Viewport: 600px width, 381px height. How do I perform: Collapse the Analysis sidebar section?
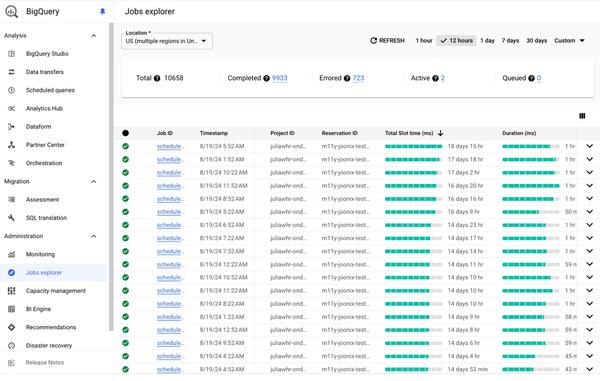click(93, 36)
